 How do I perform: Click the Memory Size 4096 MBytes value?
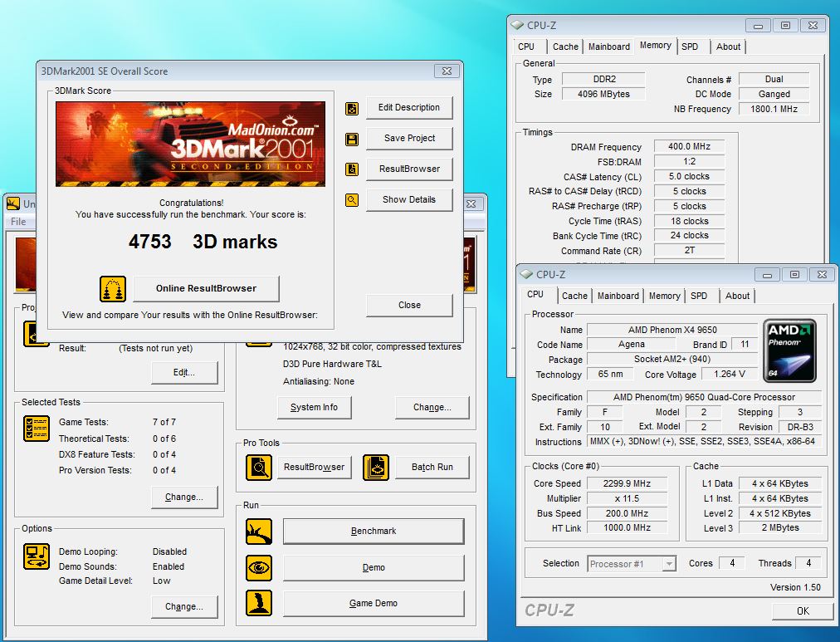pos(603,94)
